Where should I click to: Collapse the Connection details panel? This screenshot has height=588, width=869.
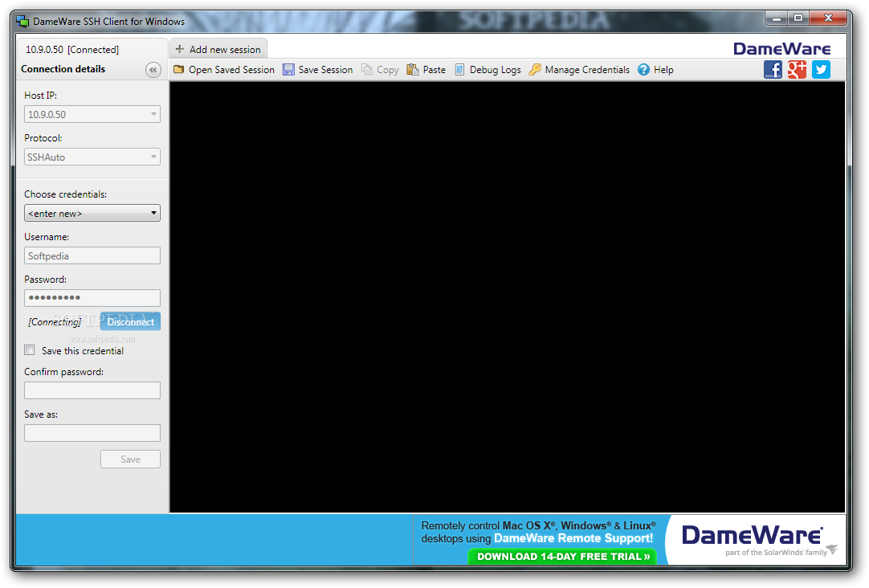click(x=153, y=70)
